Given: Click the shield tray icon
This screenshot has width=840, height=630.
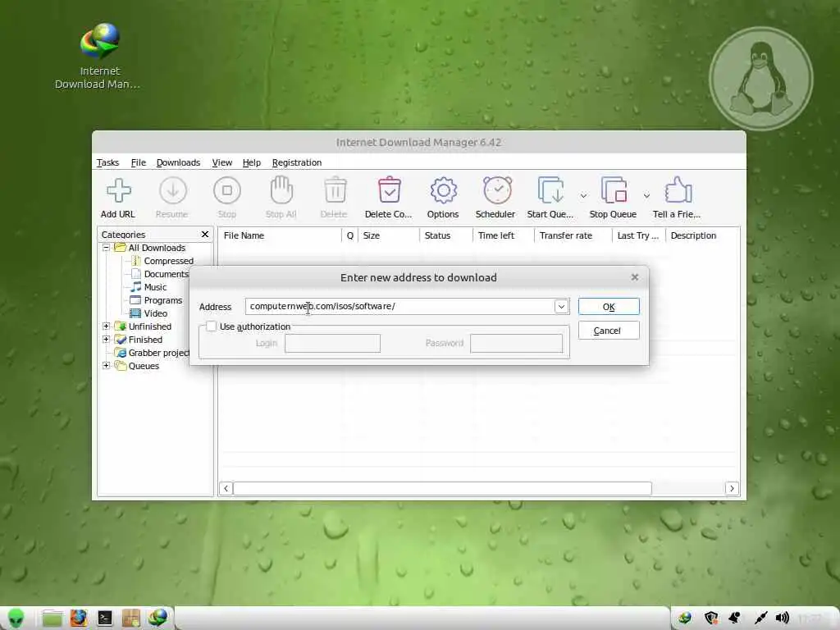Looking at the screenshot, I should click(x=711, y=618).
